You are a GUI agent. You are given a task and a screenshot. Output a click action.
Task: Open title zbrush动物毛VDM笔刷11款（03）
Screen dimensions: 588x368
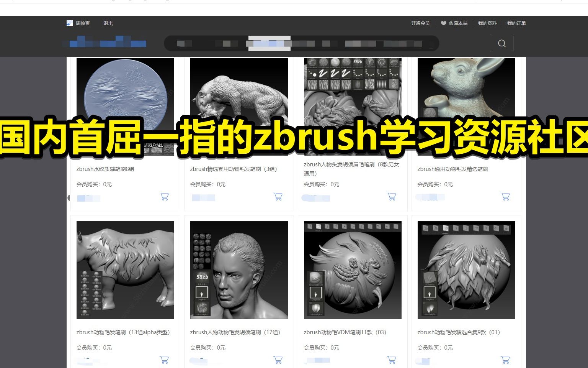point(346,332)
